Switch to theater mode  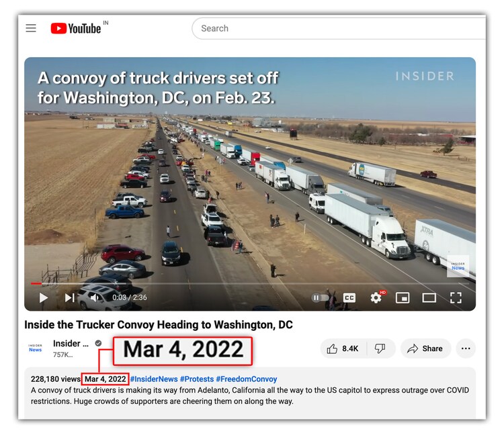click(x=429, y=297)
